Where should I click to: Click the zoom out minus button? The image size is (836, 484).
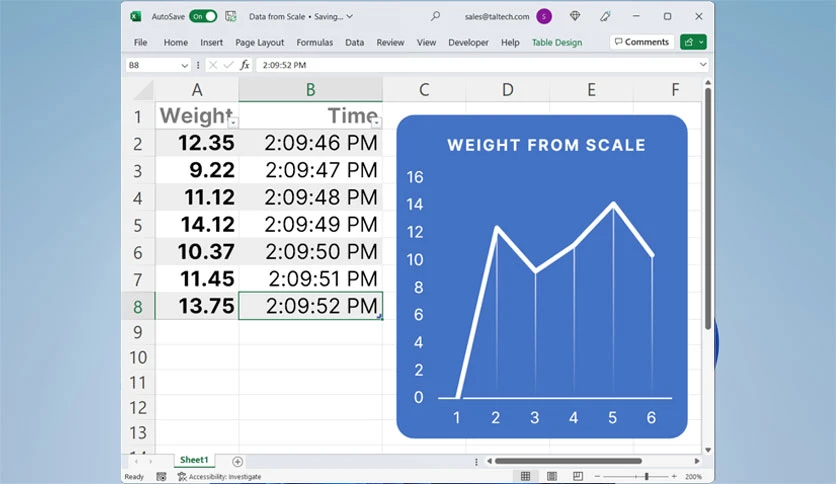click(x=598, y=476)
